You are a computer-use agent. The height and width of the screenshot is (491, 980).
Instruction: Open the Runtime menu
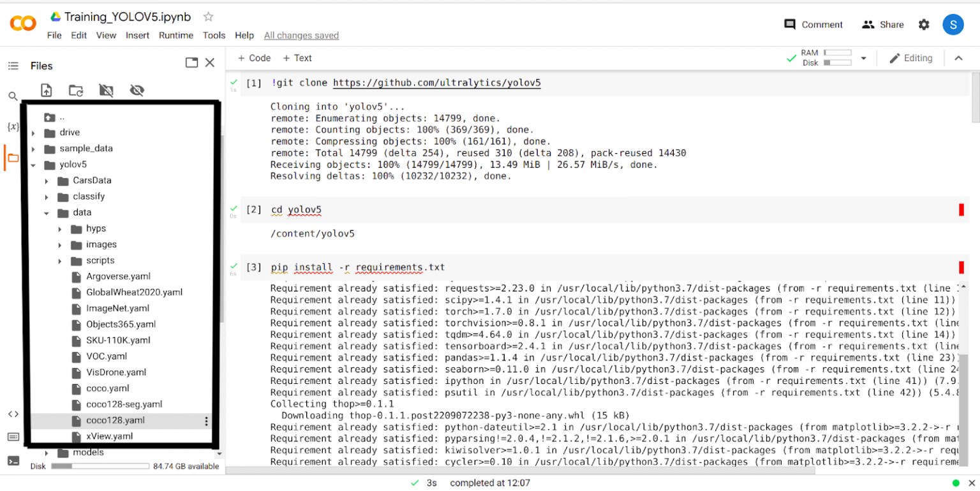(176, 35)
